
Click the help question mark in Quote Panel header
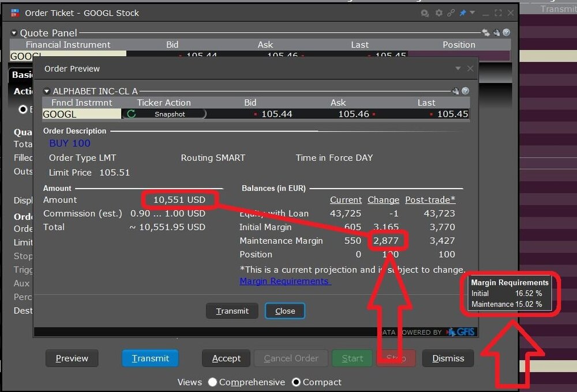coord(507,32)
